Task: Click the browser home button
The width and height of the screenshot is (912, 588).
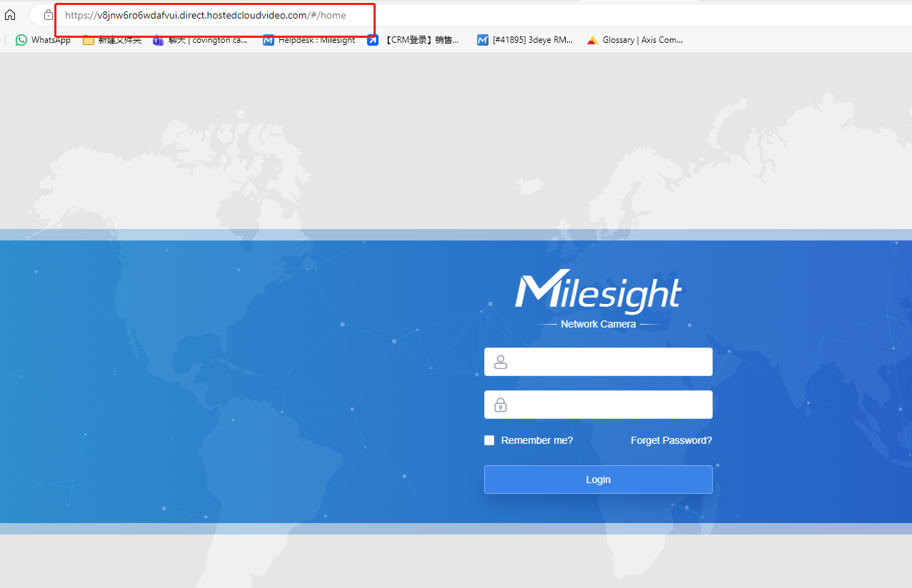Action: click(x=10, y=15)
